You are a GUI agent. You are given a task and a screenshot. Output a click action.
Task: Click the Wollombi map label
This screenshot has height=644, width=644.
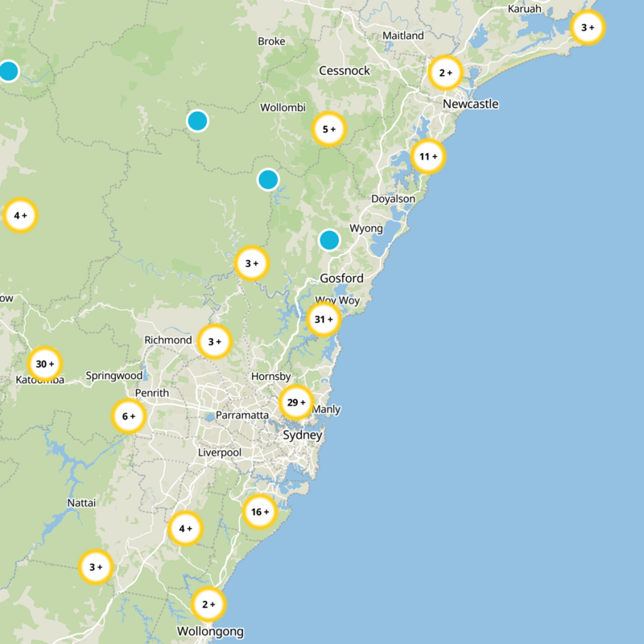click(283, 108)
